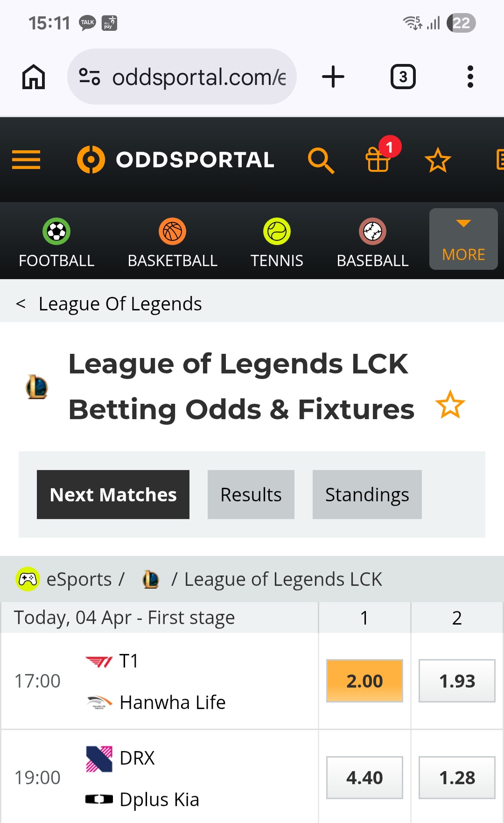Screen dimensions: 504x823
Task: Open browser three-dot overflow menu
Action: pos(470,77)
